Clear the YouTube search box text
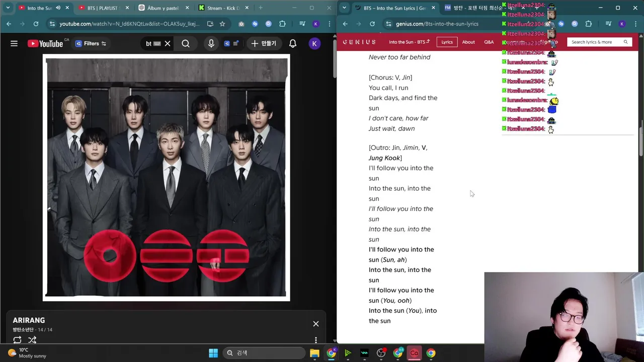The height and width of the screenshot is (362, 644). click(168, 44)
